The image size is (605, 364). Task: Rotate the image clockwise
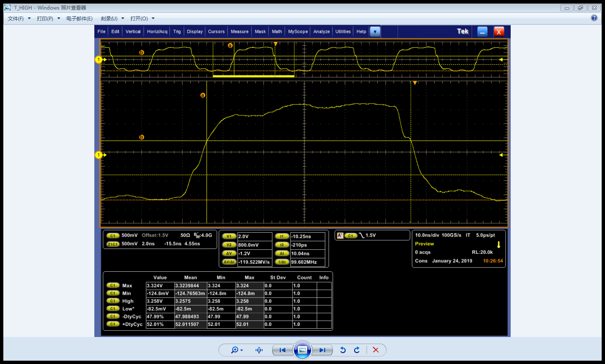[x=357, y=350]
